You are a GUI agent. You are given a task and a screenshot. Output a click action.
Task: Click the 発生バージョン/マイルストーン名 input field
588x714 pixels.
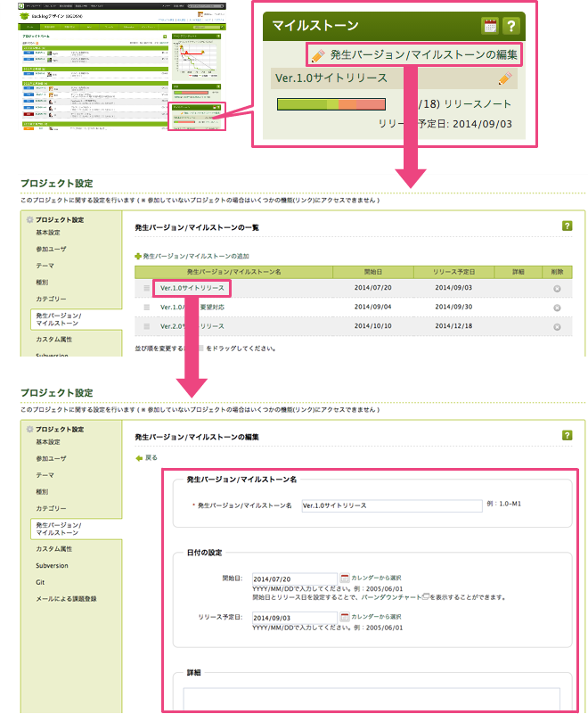pos(392,506)
